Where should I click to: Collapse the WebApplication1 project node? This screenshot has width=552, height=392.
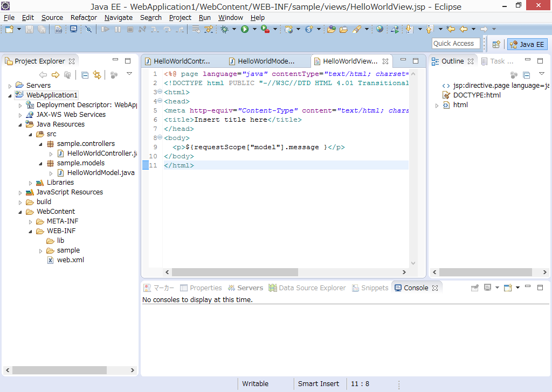[10, 96]
